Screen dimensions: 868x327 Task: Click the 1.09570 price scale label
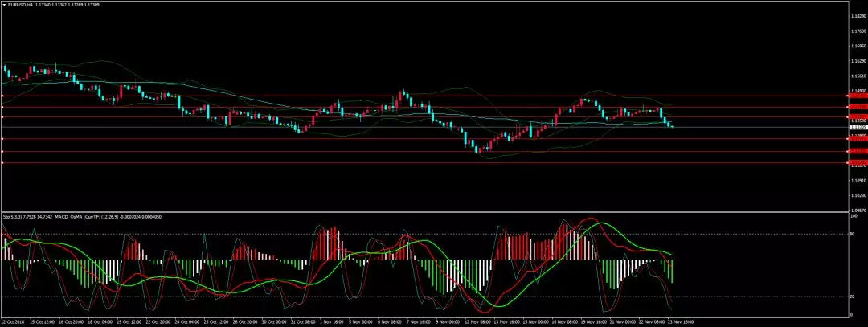(x=858, y=211)
